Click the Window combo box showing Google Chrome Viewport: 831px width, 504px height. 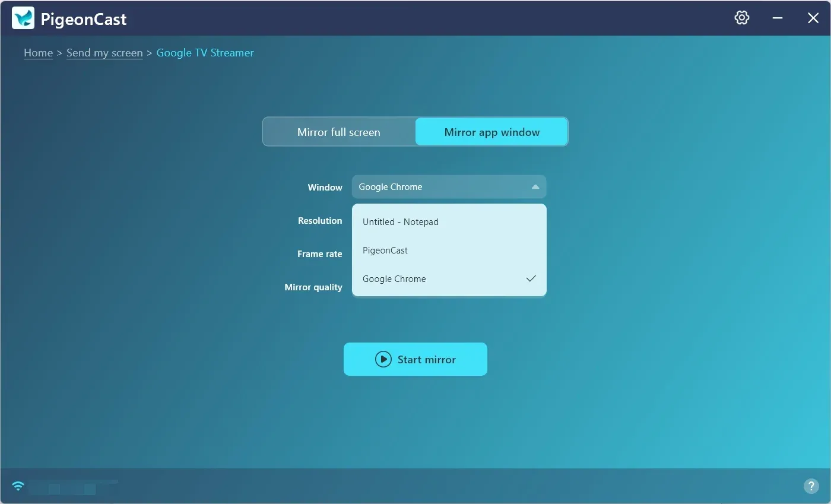click(439, 187)
